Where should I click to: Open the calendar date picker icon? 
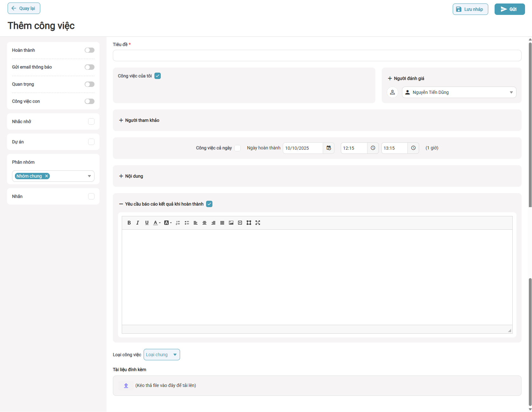[x=329, y=148]
